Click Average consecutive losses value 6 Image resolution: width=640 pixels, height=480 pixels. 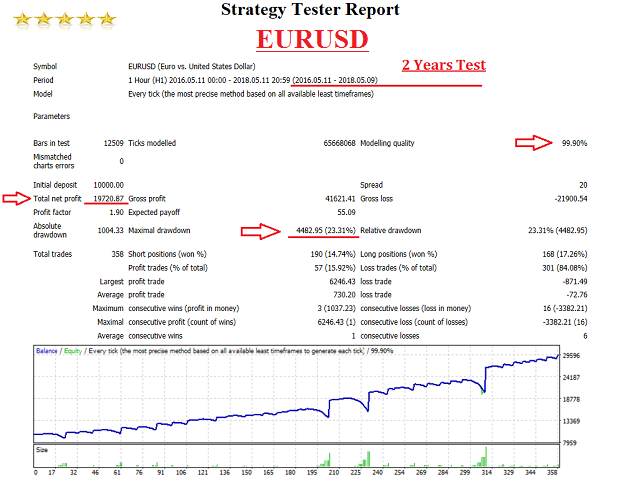(585, 336)
